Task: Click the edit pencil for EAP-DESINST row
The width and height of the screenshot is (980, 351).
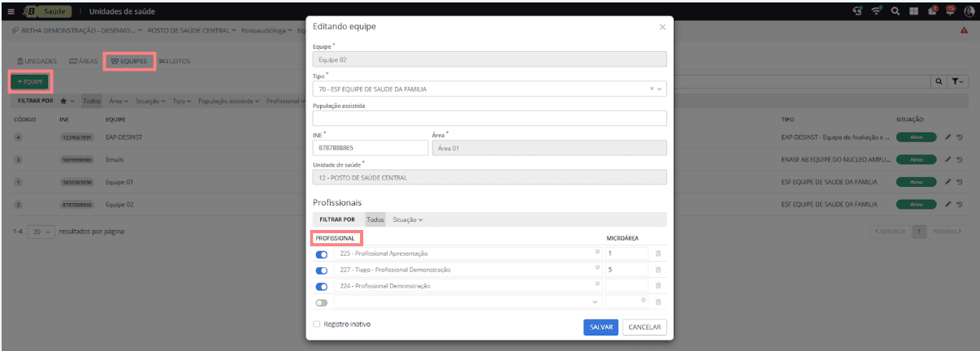Action: 947,137
